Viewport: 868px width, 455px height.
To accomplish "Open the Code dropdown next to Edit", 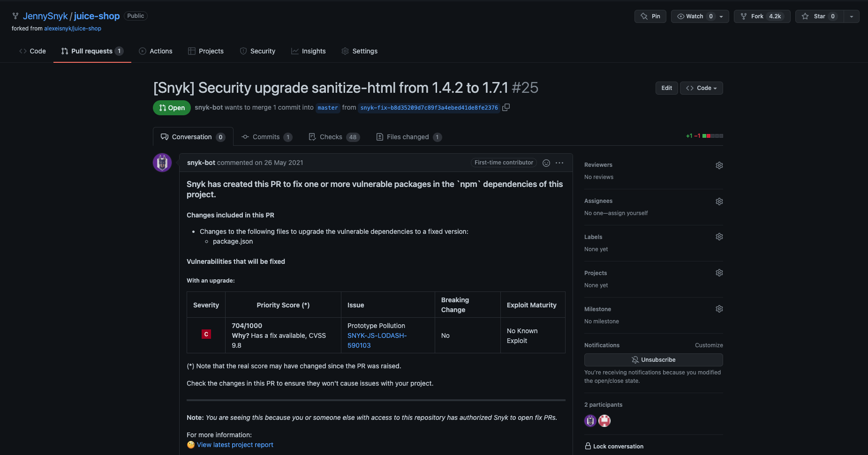I will 702,88.
